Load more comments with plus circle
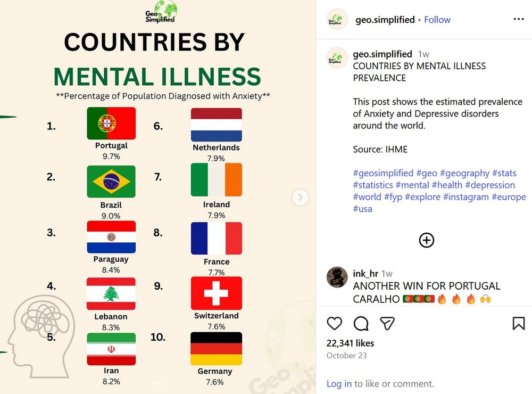Viewport: 532px width, 394px height. point(426,240)
